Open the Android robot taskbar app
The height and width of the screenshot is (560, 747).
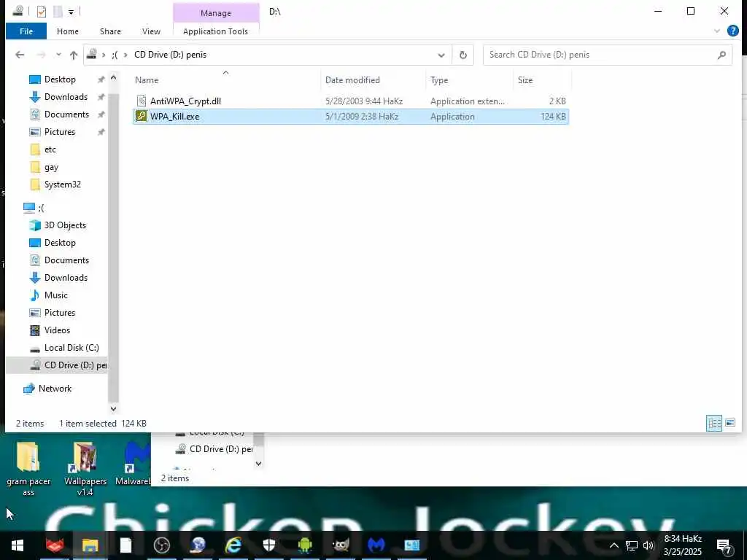(x=305, y=545)
